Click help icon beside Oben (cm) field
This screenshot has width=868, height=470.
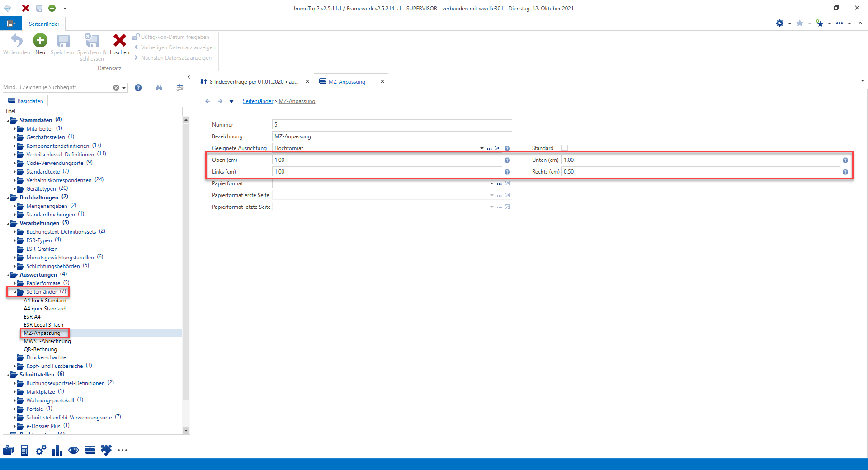click(x=507, y=160)
